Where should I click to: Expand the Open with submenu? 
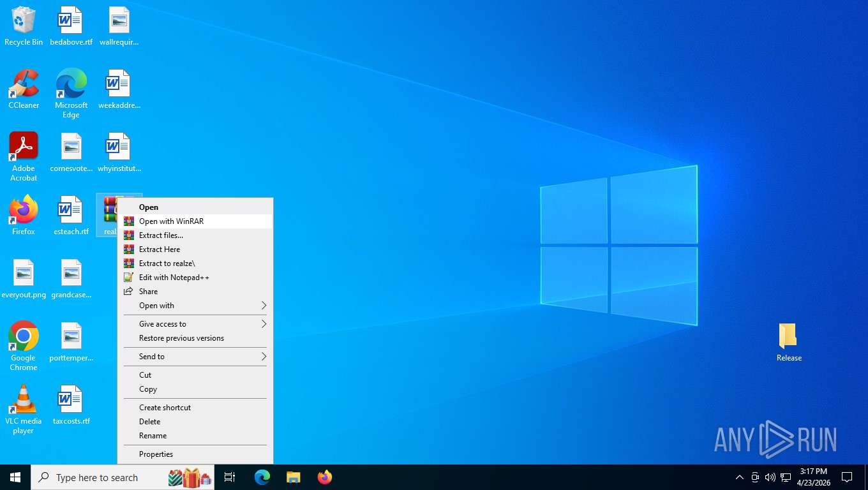pos(195,306)
